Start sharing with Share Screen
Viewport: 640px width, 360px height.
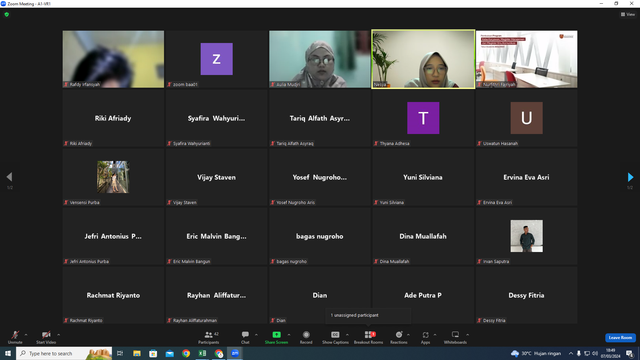tap(276, 337)
